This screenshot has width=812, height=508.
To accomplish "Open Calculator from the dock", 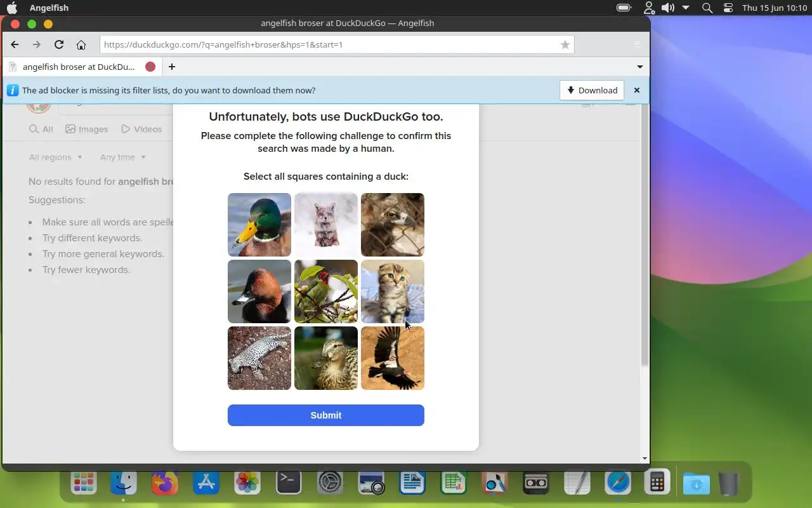I will (x=657, y=483).
